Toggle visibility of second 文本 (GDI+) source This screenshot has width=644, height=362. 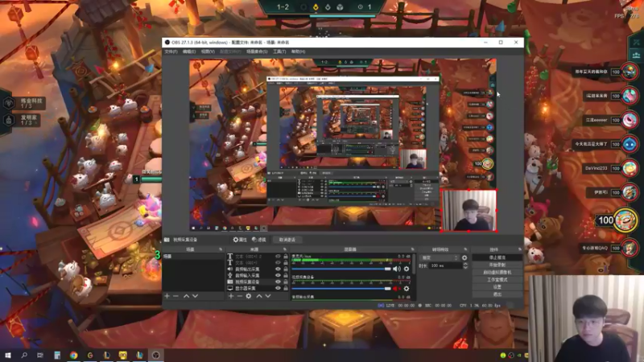tap(278, 263)
